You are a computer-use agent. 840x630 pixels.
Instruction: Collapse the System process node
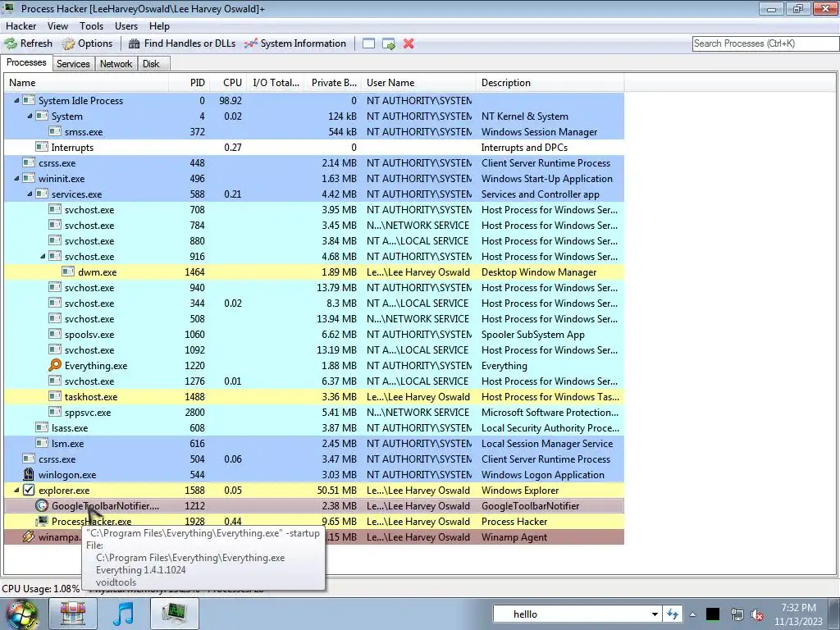pos(30,116)
